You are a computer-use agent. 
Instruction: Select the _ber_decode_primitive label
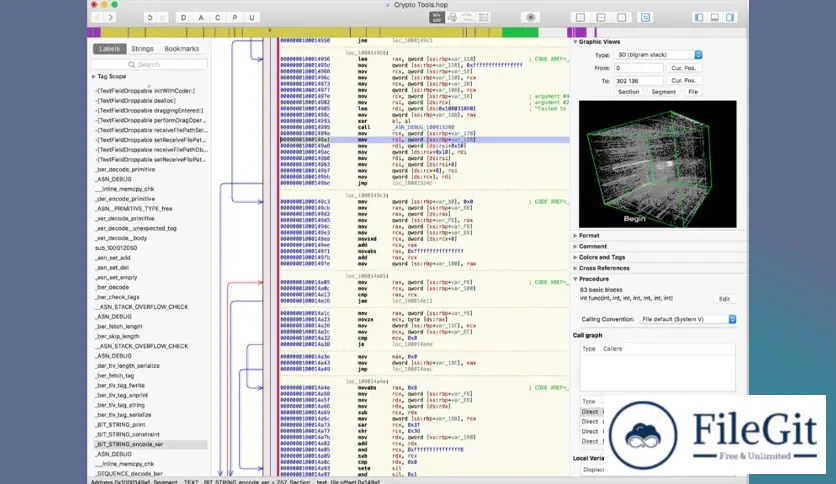(x=125, y=170)
